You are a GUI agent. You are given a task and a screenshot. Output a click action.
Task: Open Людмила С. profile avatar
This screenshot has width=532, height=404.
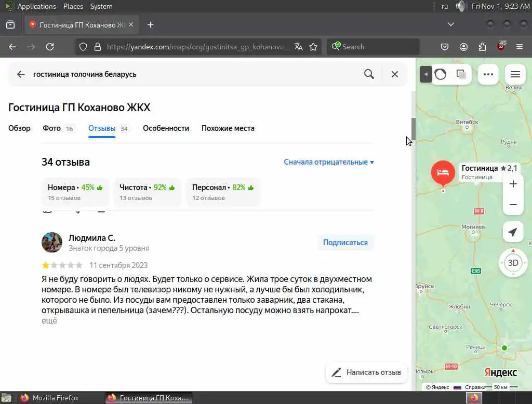[52, 242]
